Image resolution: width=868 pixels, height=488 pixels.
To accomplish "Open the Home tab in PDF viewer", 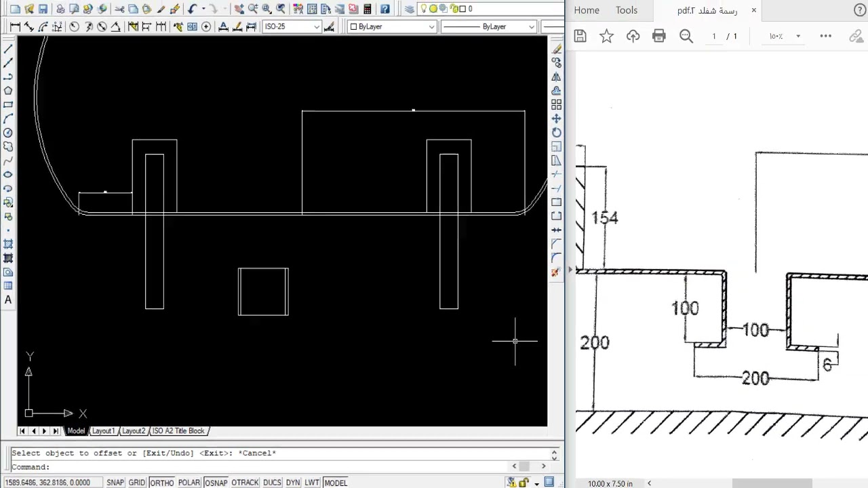I will [x=587, y=10].
